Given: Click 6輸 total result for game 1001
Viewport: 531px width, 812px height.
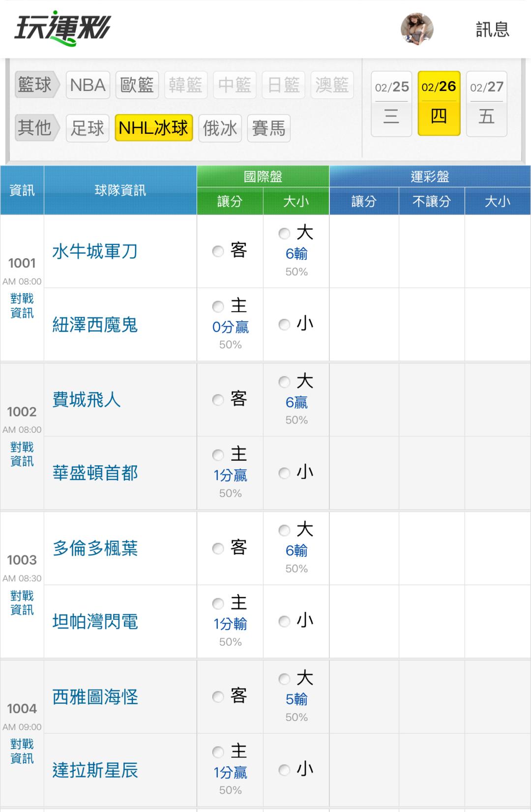Looking at the screenshot, I should [296, 254].
